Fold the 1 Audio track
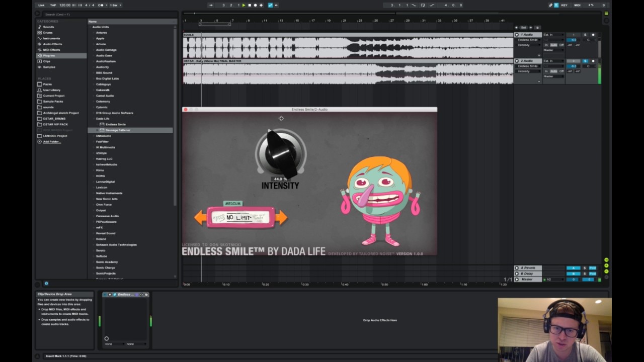The width and height of the screenshot is (644, 362). click(517, 35)
